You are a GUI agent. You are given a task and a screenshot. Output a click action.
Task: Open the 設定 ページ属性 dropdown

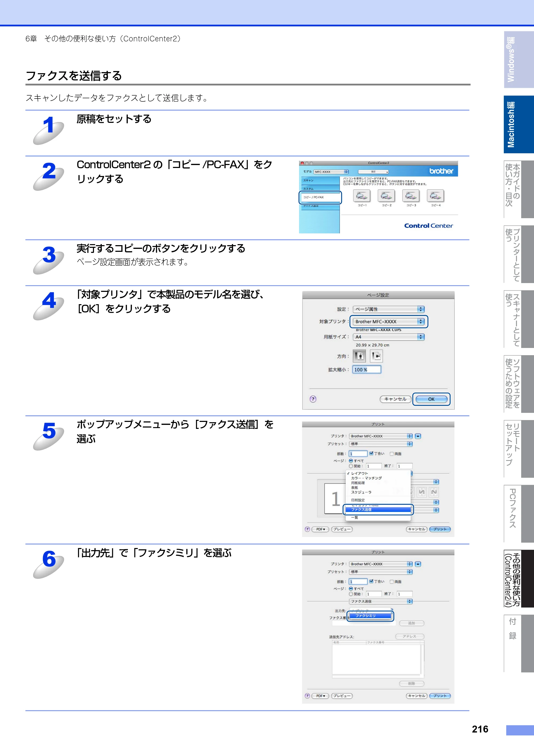coord(388,309)
